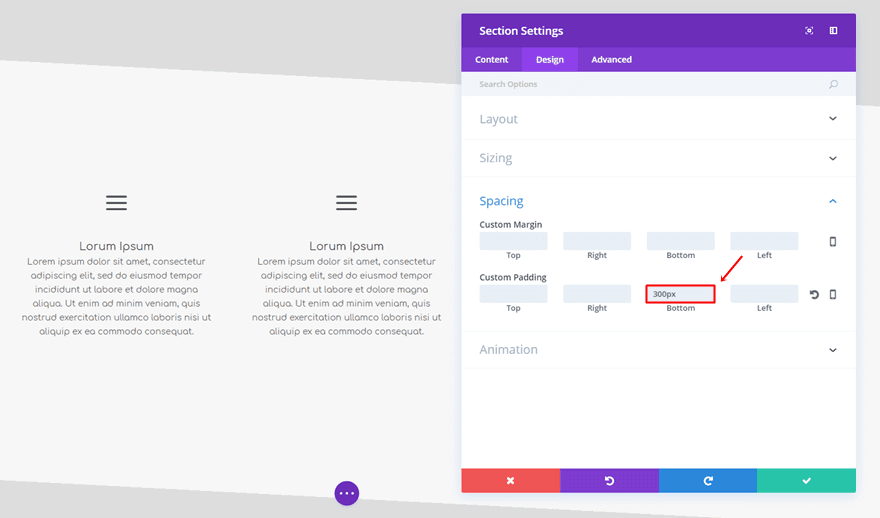
Task: Expand the Sizing section
Action: pyautogui.click(x=658, y=158)
